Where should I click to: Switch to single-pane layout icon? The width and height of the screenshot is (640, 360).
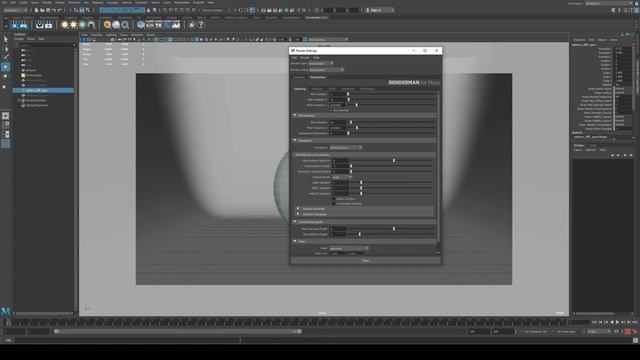coord(5,116)
